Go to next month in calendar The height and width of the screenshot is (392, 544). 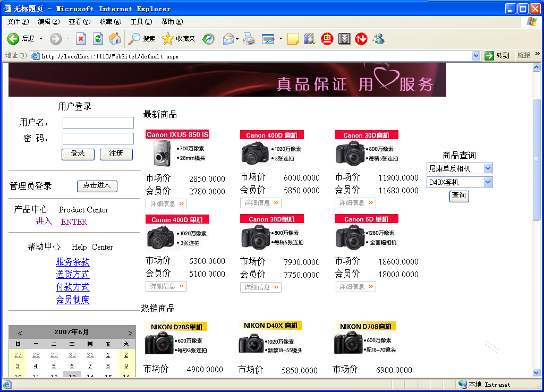(x=130, y=334)
